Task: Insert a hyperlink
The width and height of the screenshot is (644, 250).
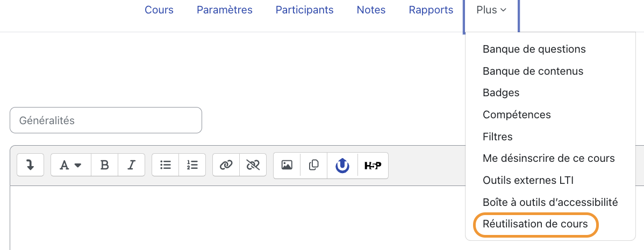Action: 226,165
